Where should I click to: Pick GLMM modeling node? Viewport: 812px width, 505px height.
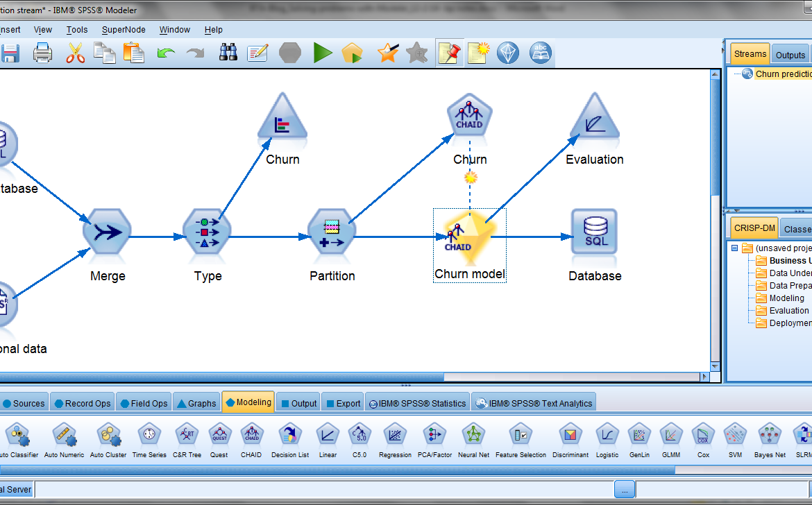671,441
